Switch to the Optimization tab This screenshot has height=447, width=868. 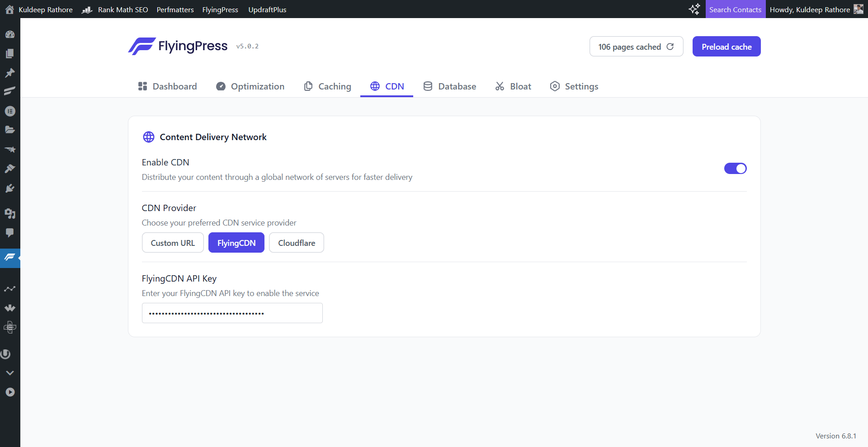pyautogui.click(x=250, y=86)
